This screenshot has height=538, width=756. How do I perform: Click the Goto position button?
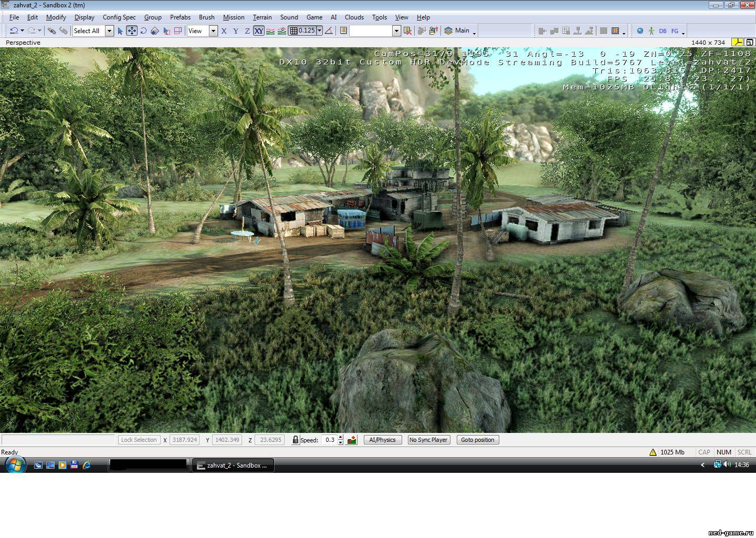478,440
